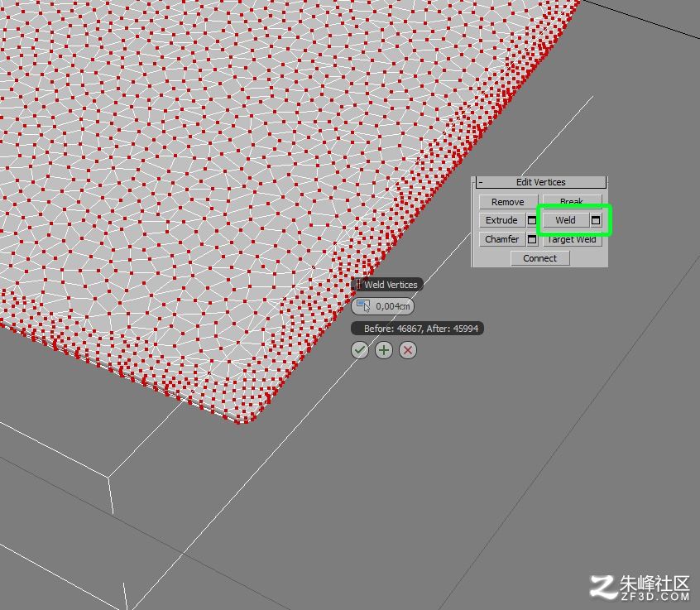Click the Connect button
This screenshot has height=610, width=700.
point(540,258)
